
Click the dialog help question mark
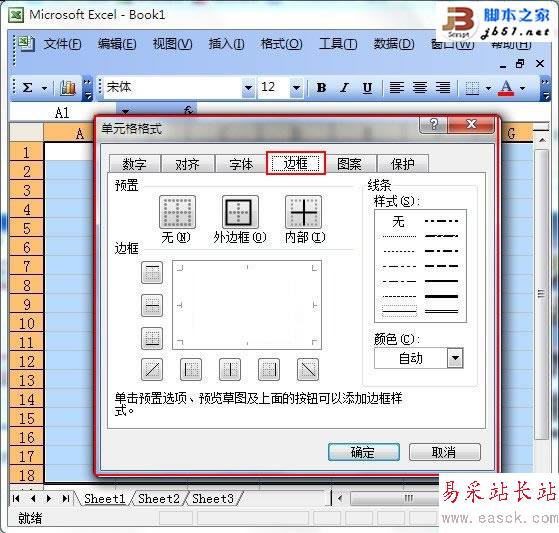click(x=434, y=124)
